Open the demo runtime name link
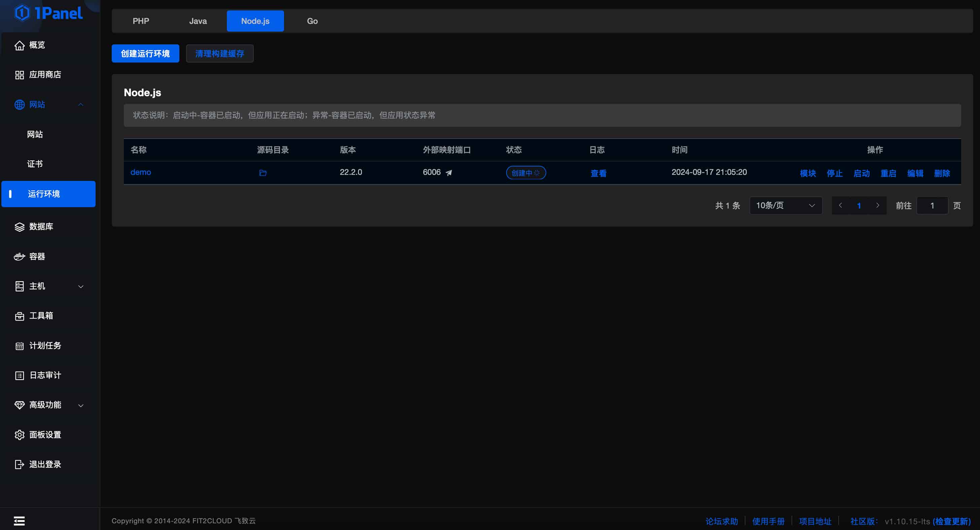Screen dimensions: 980x530 point(141,172)
